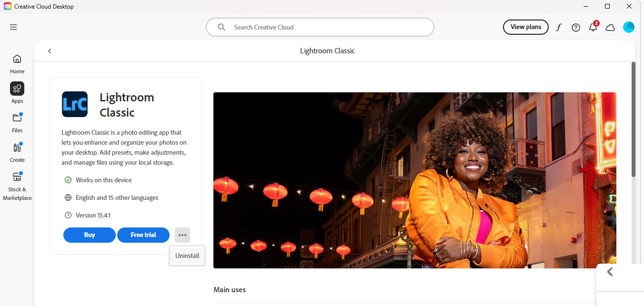Open the Apps section
The width and height of the screenshot is (644, 306).
coord(17,93)
